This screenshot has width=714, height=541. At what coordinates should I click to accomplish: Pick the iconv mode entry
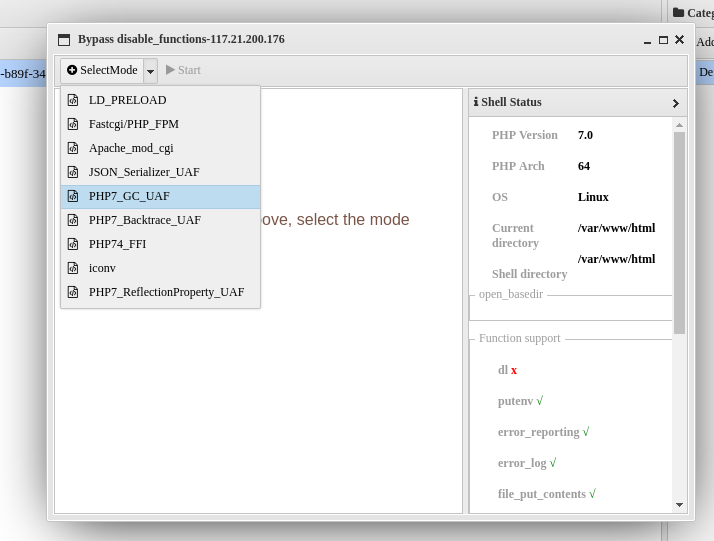[160, 268]
